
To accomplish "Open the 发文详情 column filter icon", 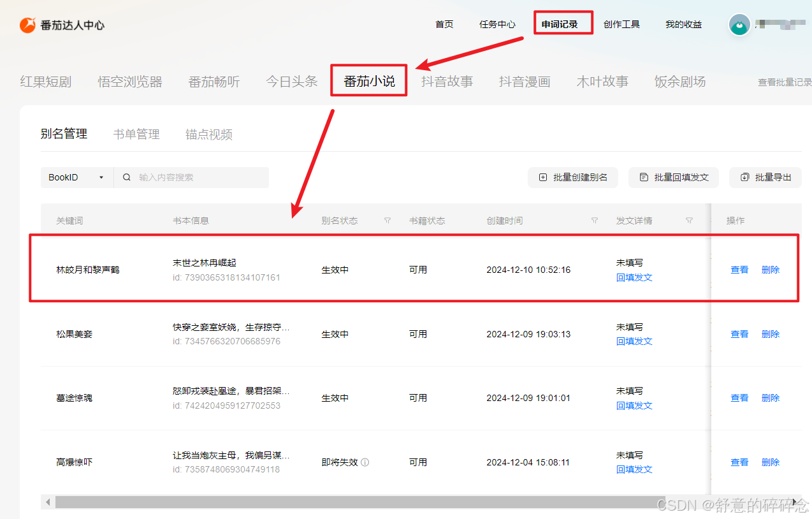I will tap(689, 221).
